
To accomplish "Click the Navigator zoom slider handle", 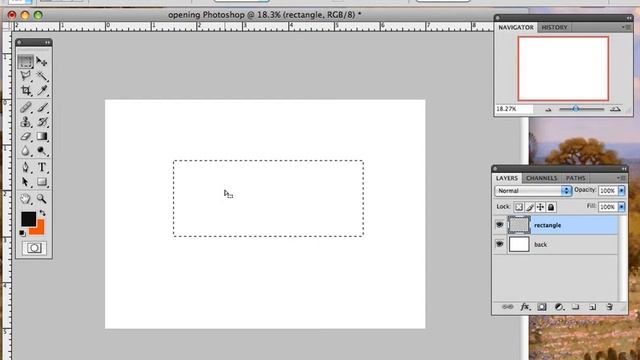I will (x=576, y=109).
